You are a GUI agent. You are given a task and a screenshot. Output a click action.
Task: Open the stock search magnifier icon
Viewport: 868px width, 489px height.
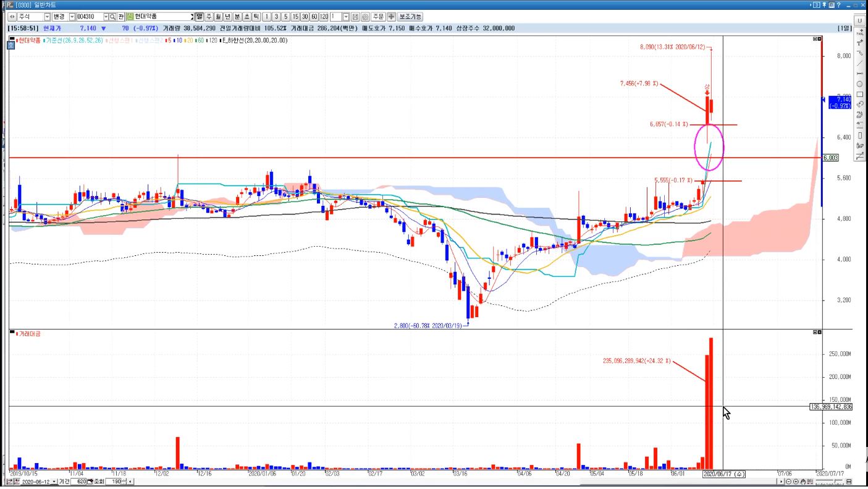pos(112,16)
